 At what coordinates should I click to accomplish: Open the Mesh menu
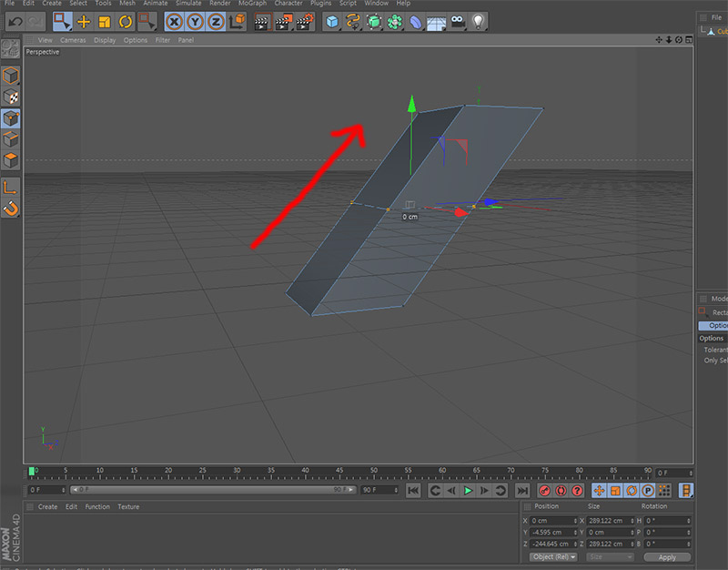click(x=127, y=4)
